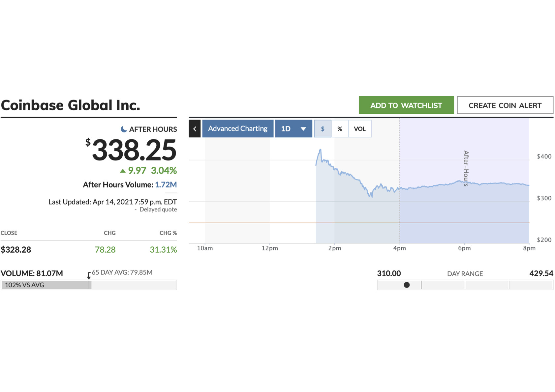The height and width of the screenshot is (392, 555).
Task: Open the 1D time range dropdown
Action: 293,129
